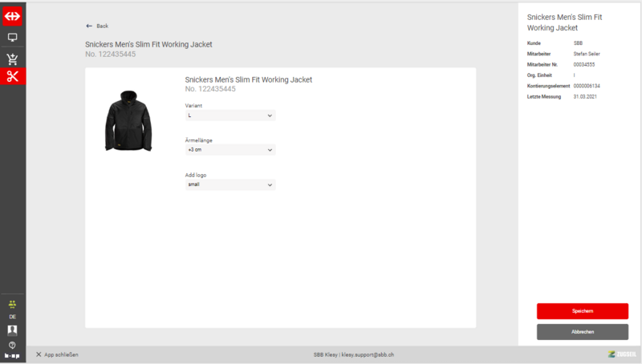This screenshot has width=642, height=364.
Task: Close app via App schließen
Action: tap(57, 354)
